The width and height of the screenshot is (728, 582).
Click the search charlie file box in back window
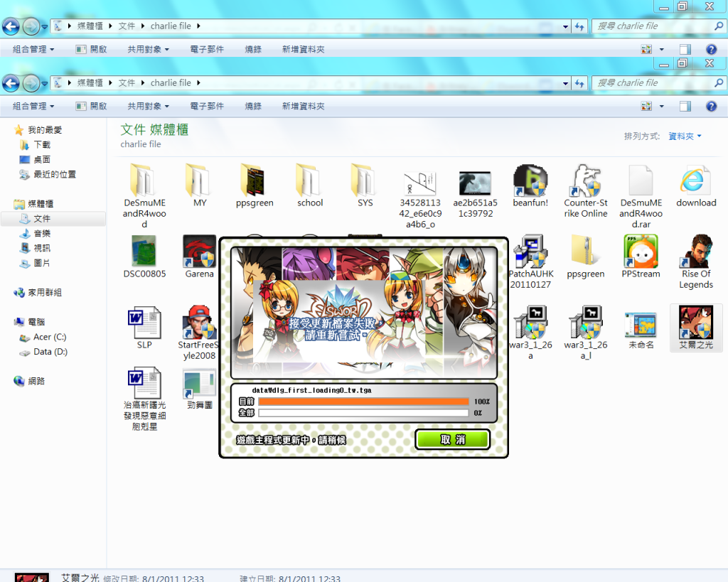tap(658, 26)
